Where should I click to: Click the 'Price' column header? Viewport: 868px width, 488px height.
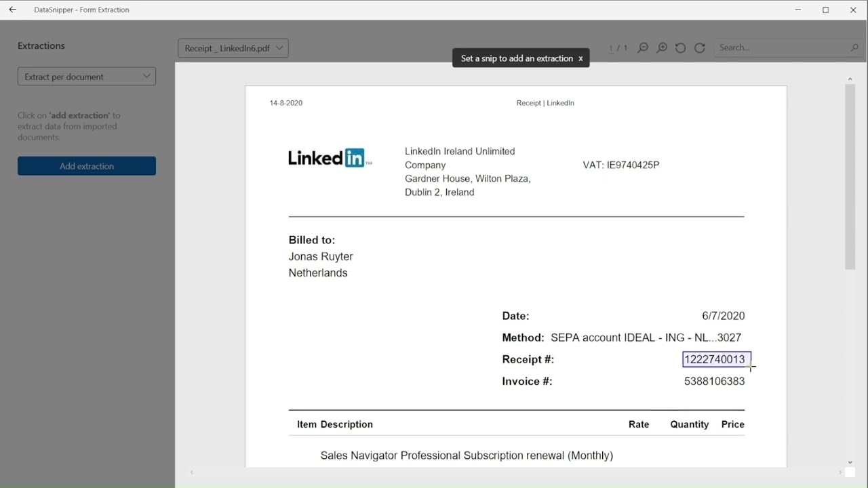pyautogui.click(x=733, y=424)
